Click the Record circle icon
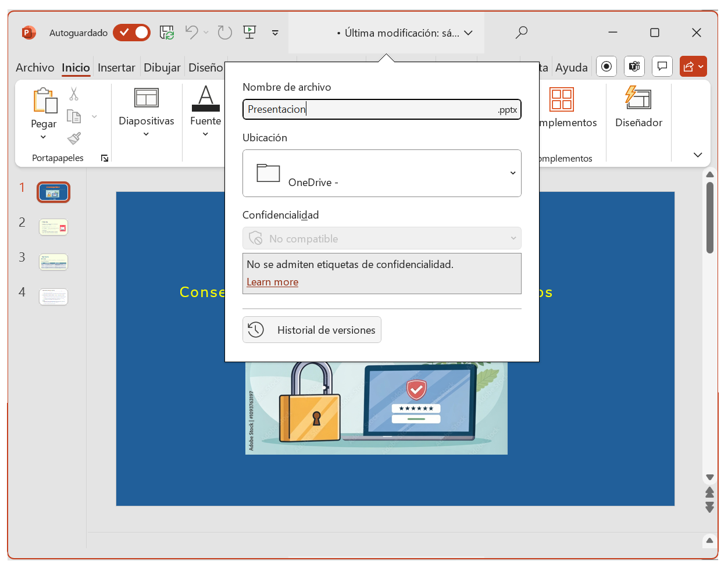The height and width of the screenshot is (568, 728). (606, 67)
